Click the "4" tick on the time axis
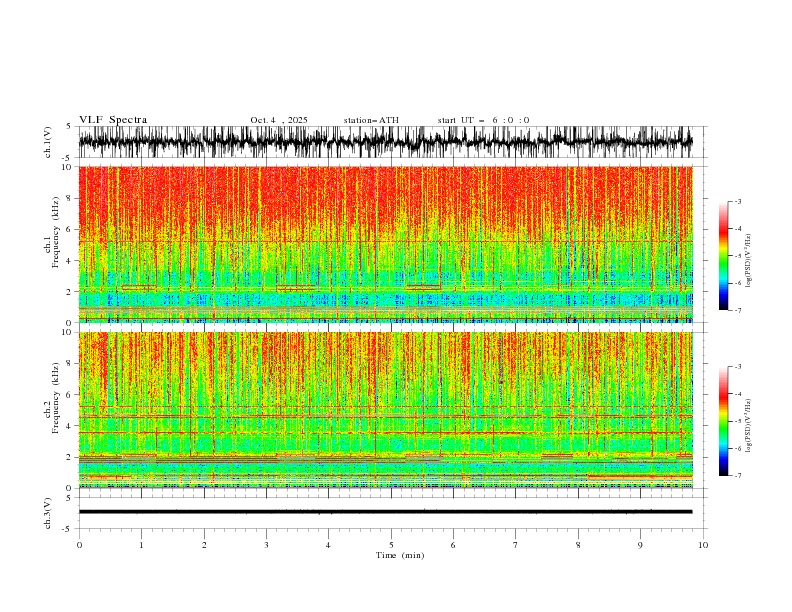The image size is (792, 612). coord(328,545)
